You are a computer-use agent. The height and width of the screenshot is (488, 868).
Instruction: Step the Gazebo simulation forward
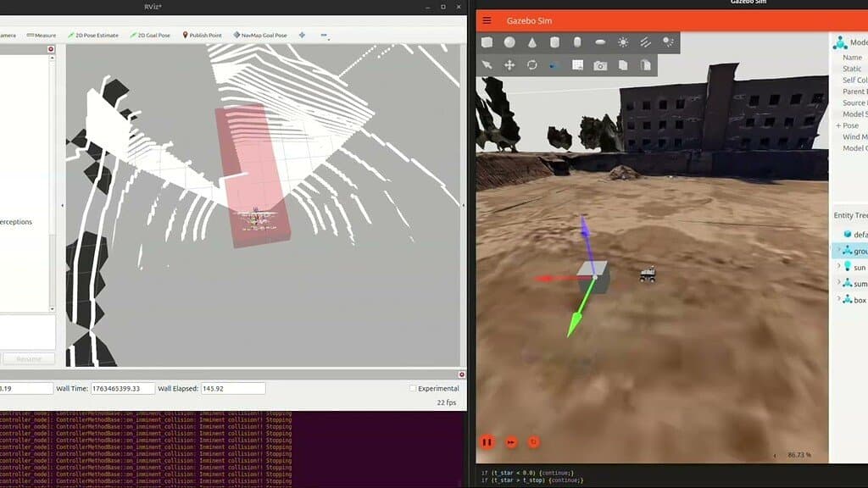tap(511, 442)
